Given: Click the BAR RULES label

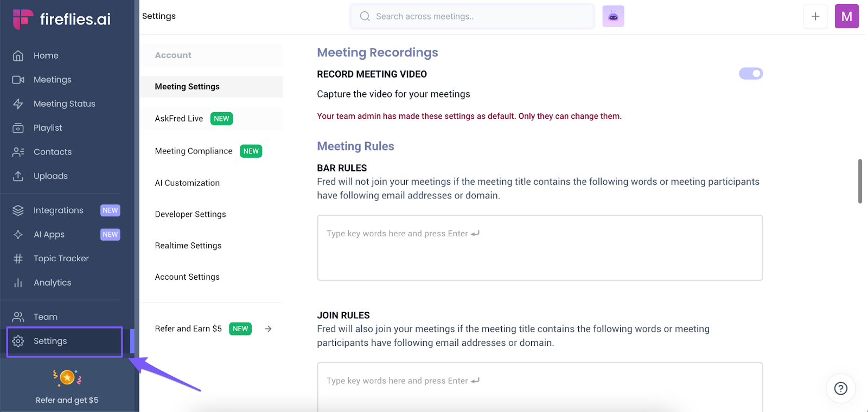Looking at the screenshot, I should pyautogui.click(x=342, y=168).
